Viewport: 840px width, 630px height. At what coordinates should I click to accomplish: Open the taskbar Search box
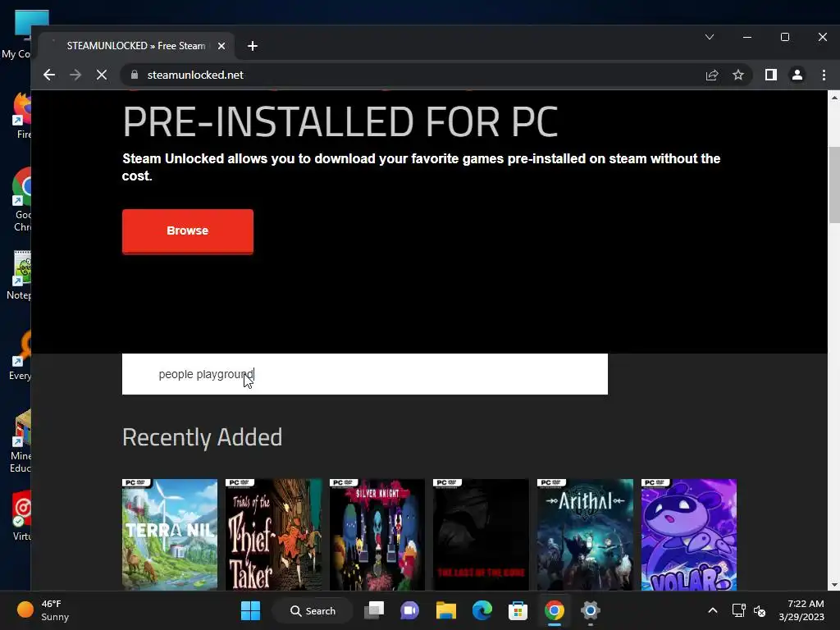coord(313,610)
